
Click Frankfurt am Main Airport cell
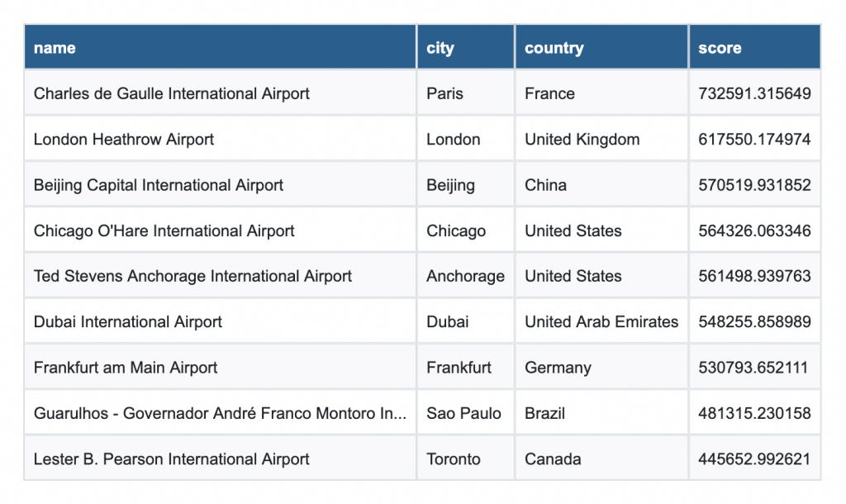126,368
